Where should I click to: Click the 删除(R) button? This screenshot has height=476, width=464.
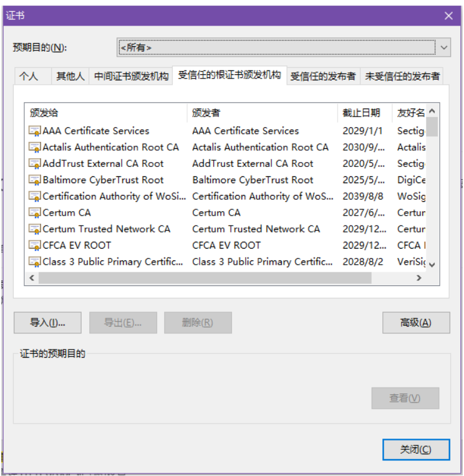198,322
